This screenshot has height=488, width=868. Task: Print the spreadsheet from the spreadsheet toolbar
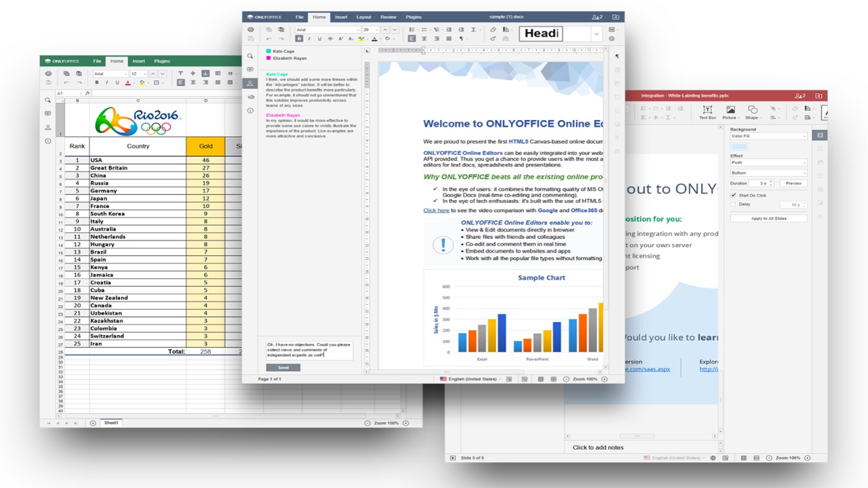[48, 74]
